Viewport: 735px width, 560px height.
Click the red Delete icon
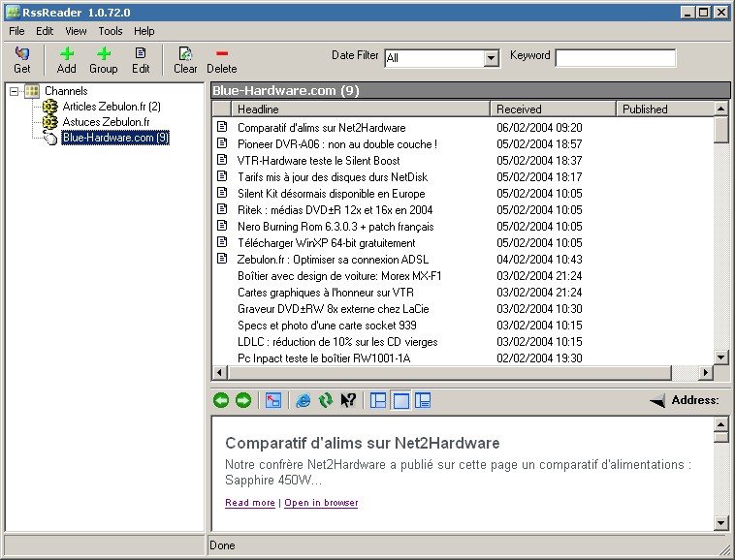(x=222, y=54)
